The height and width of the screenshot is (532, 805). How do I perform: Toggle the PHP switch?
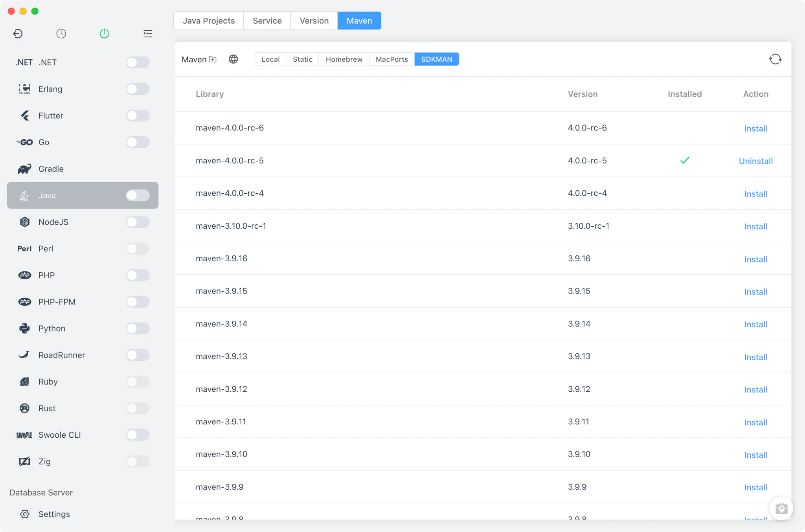tap(138, 275)
